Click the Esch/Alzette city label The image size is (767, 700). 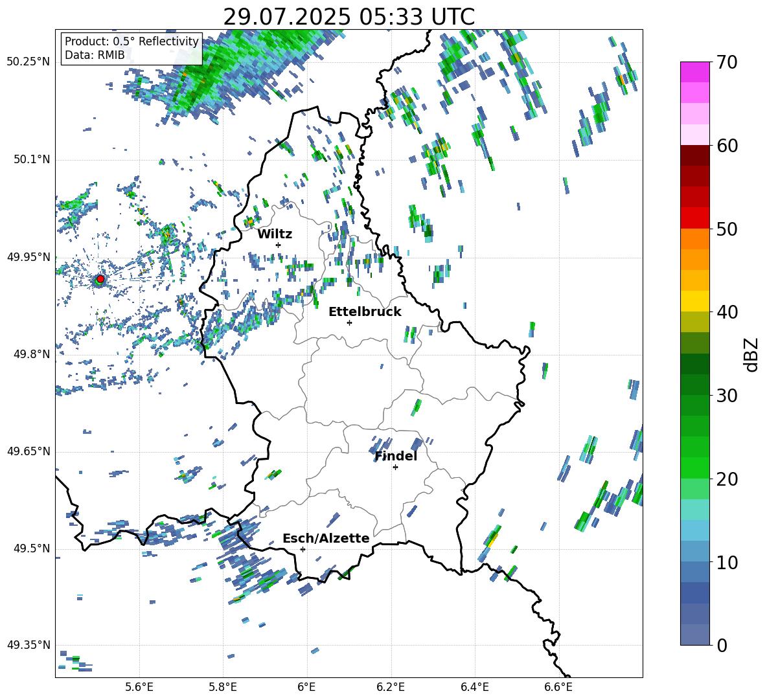[x=326, y=538]
